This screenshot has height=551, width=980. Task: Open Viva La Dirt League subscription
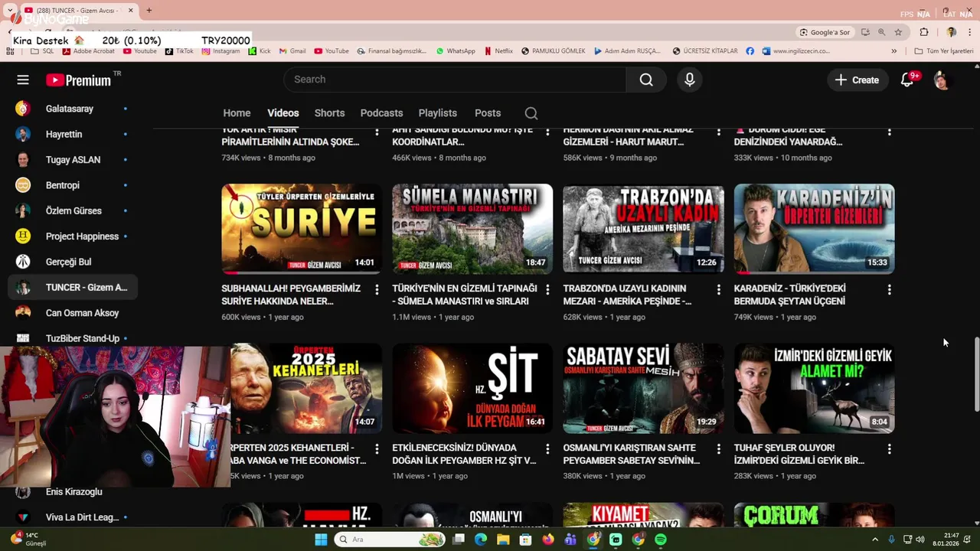click(73, 517)
